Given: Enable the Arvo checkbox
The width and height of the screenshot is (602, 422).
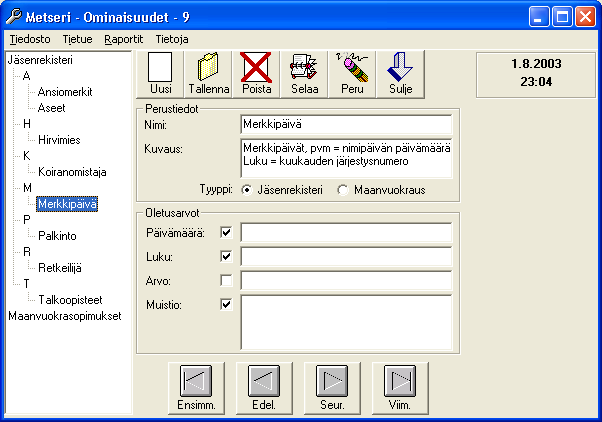Looking at the screenshot, I should click(x=226, y=280).
